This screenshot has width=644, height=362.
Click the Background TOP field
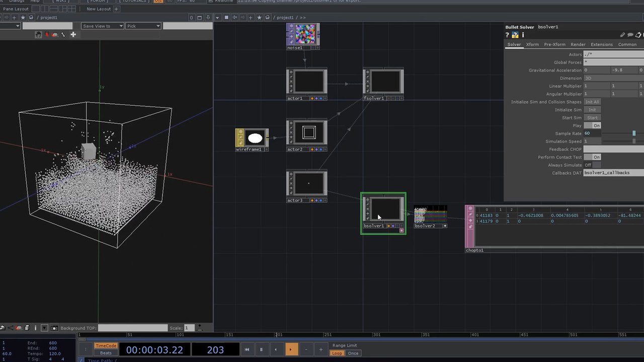tap(133, 328)
